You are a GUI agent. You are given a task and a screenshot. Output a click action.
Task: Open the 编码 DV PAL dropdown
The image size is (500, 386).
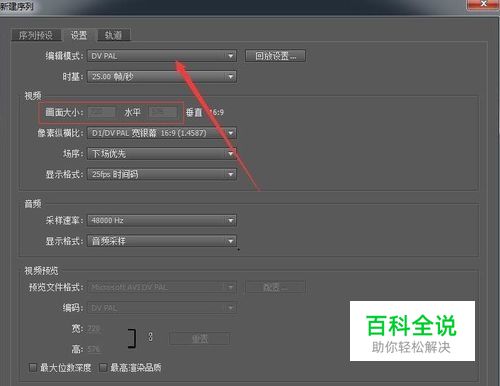(162, 308)
